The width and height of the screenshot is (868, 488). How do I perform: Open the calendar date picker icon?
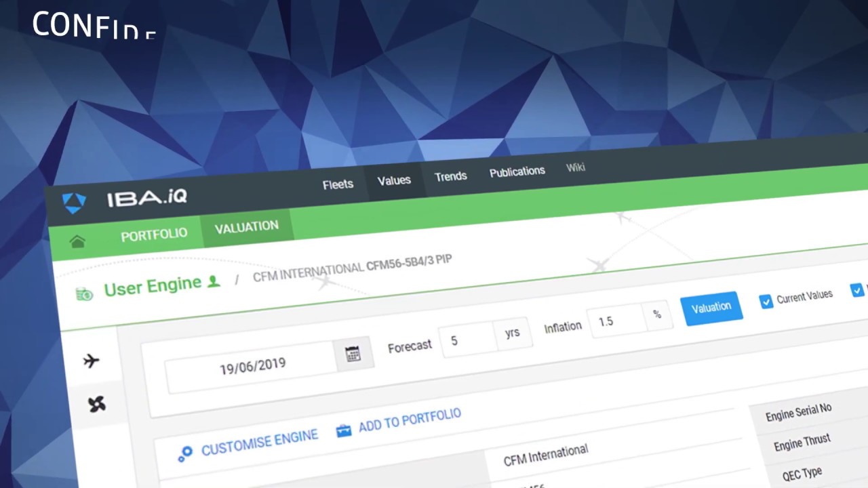353,354
